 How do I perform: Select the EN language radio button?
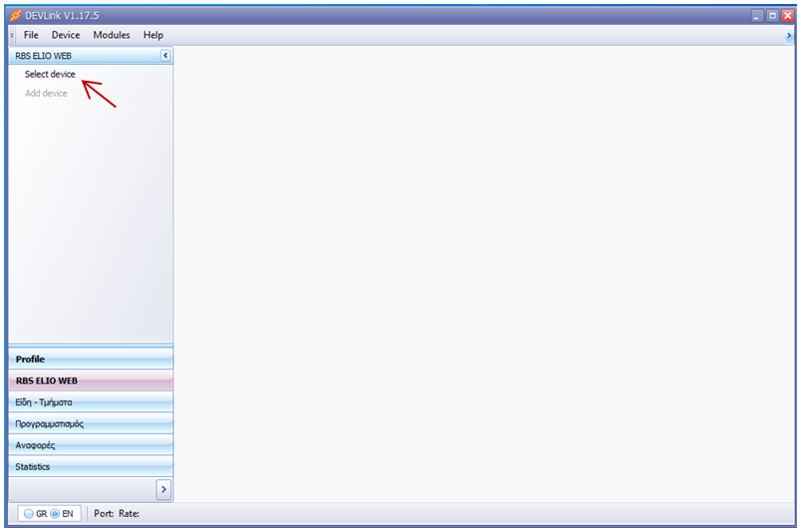55,514
